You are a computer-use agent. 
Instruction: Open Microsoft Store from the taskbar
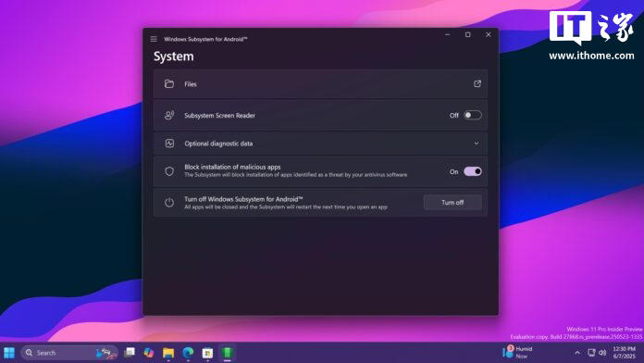click(x=208, y=353)
